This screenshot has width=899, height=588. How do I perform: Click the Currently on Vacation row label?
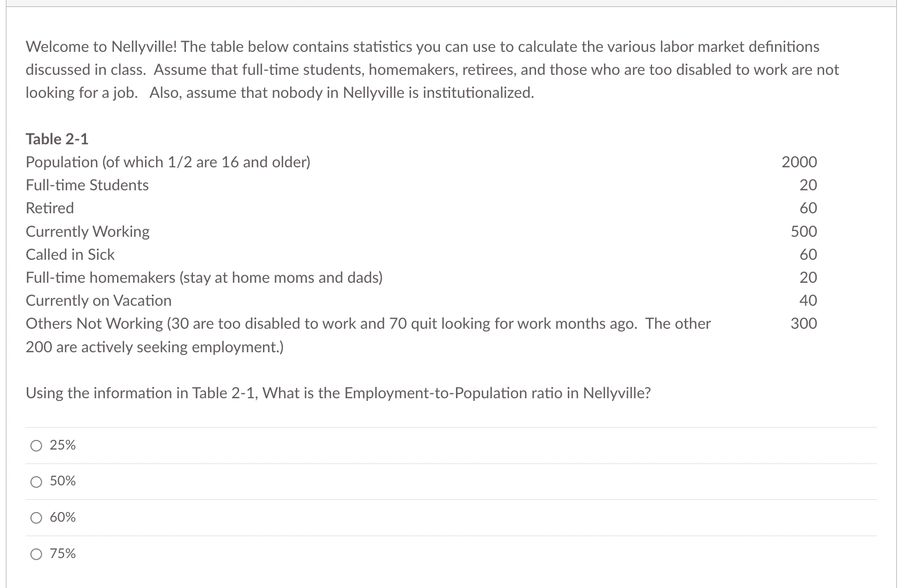tap(98, 300)
